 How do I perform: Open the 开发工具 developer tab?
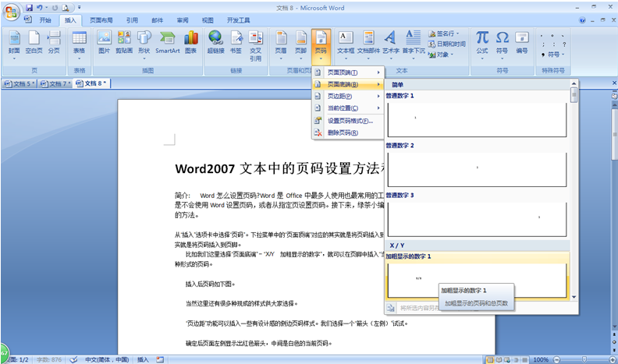[239, 20]
